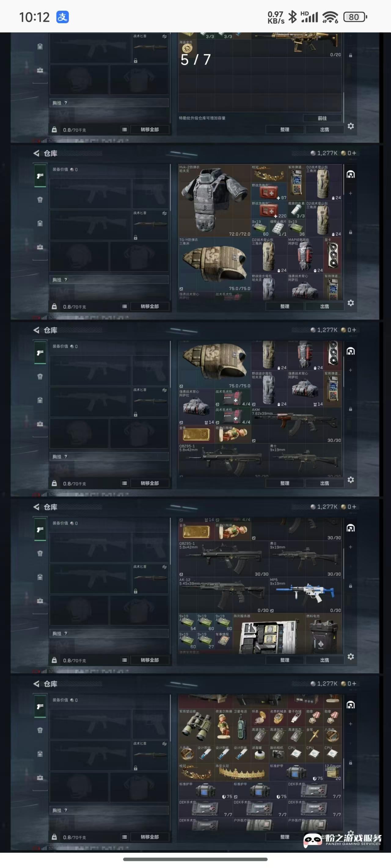This screenshot has width=391, height=868.
Task: Tap the 5 / 7 image counter
Action: click(196, 60)
